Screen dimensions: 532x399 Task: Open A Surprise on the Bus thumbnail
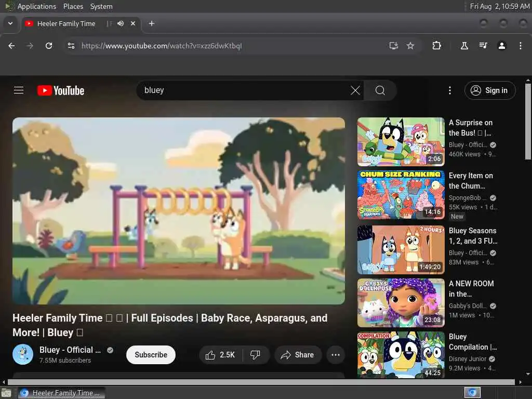point(401,141)
